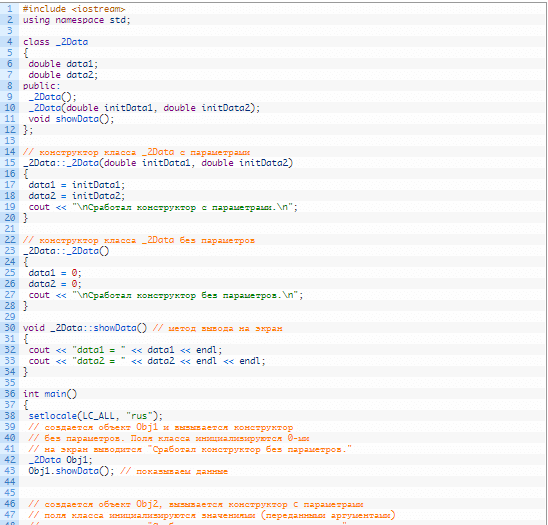The image size is (548, 525).
Task: Click 'data2 = initData2;' statement
Action: [77, 196]
